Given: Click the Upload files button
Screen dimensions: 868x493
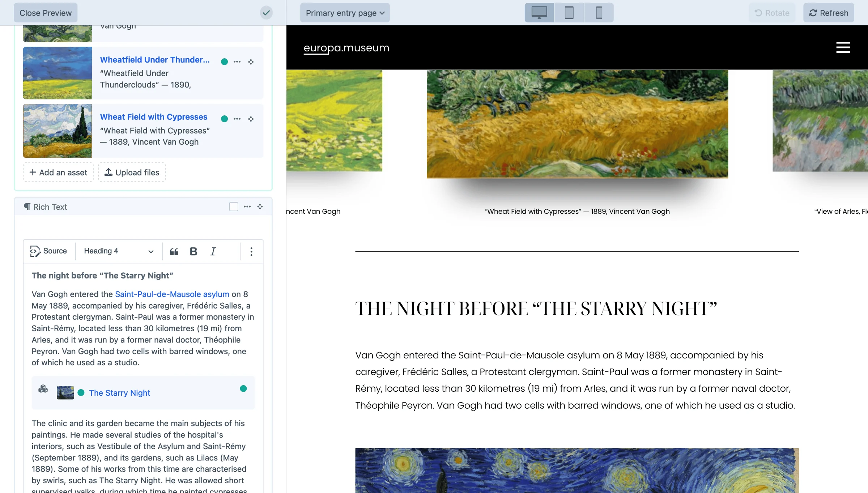Looking at the screenshot, I should pyautogui.click(x=132, y=173).
